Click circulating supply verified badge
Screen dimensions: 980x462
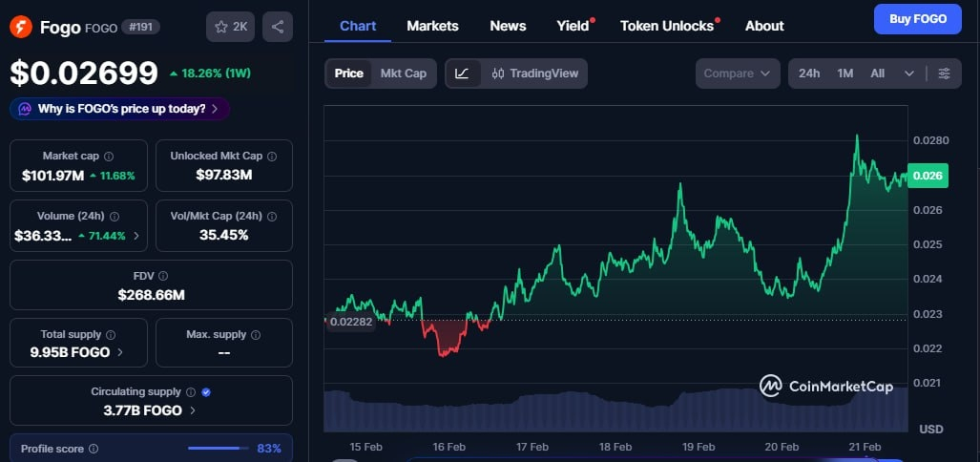click(x=206, y=391)
